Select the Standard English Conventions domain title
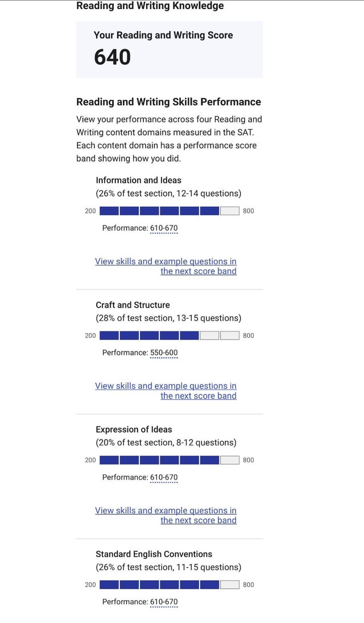Screen dimensions: 364x623 click(x=154, y=554)
